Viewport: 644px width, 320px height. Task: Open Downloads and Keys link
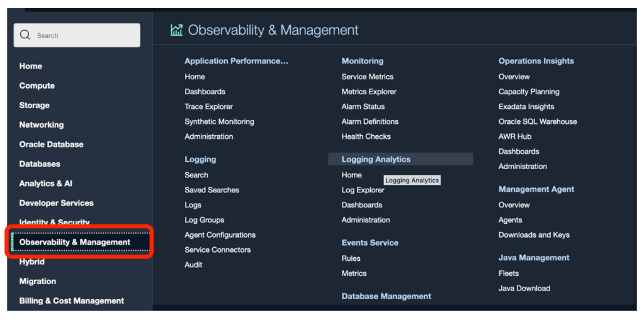coord(534,235)
